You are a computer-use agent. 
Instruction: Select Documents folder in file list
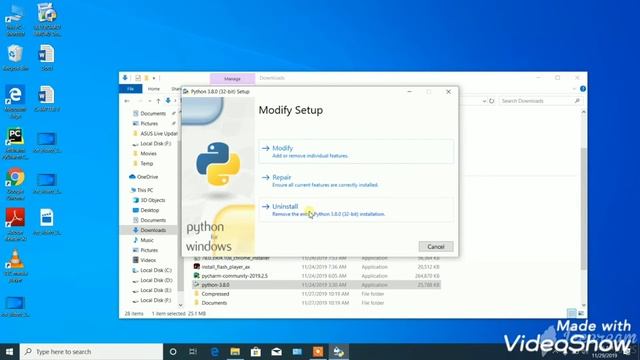[214, 303]
